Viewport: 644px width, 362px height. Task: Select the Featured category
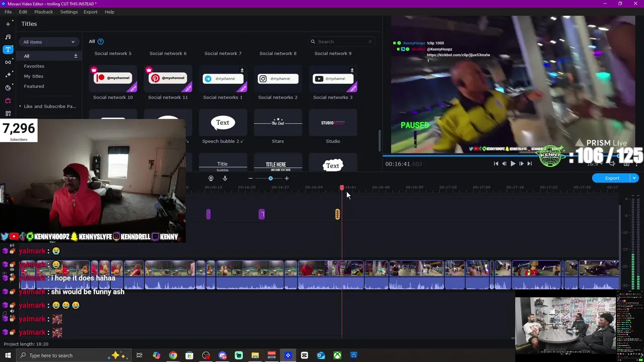pyautogui.click(x=34, y=86)
